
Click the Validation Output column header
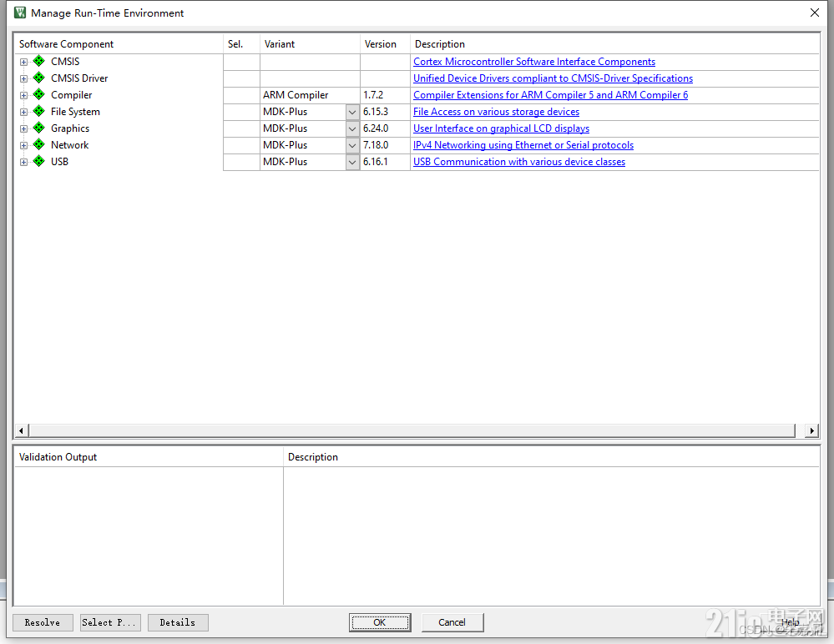coord(149,457)
